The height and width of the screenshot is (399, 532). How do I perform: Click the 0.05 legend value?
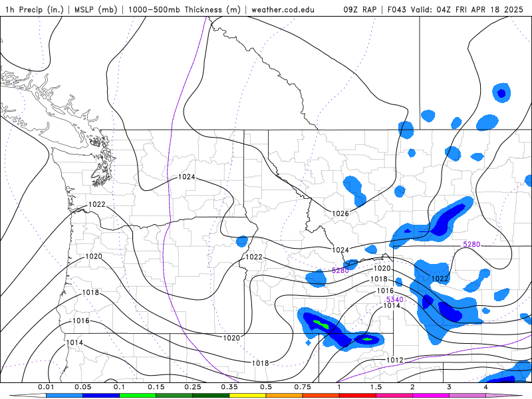82,387
